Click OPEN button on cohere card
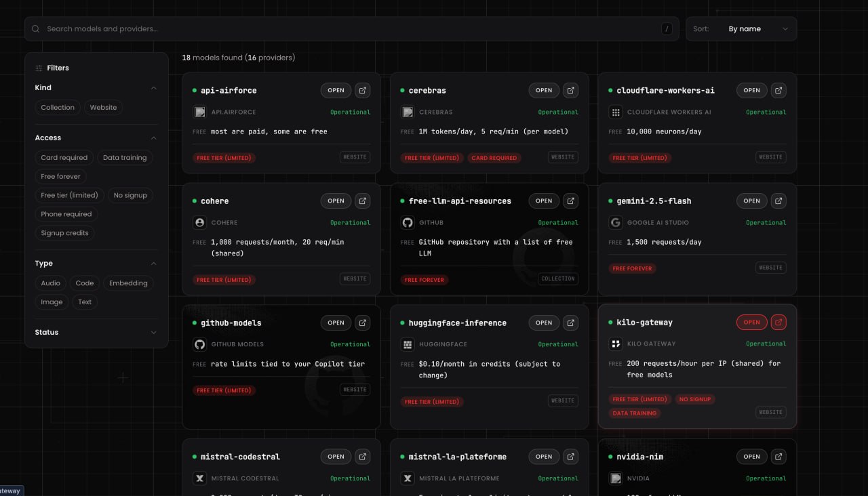This screenshot has height=496, width=868. pos(336,201)
